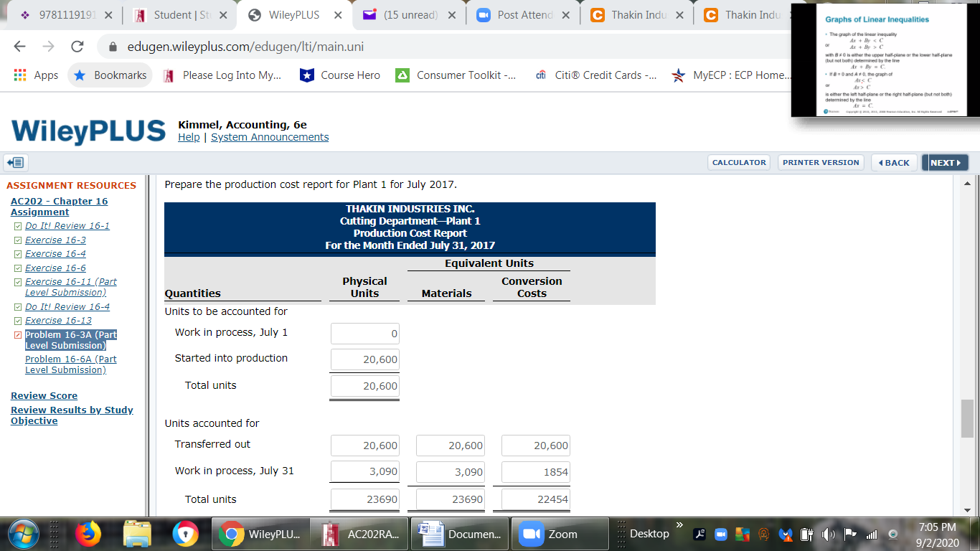Image resolution: width=980 pixels, height=551 pixels.
Task: Click Transferred out Conversion Costs field
Action: (536, 446)
